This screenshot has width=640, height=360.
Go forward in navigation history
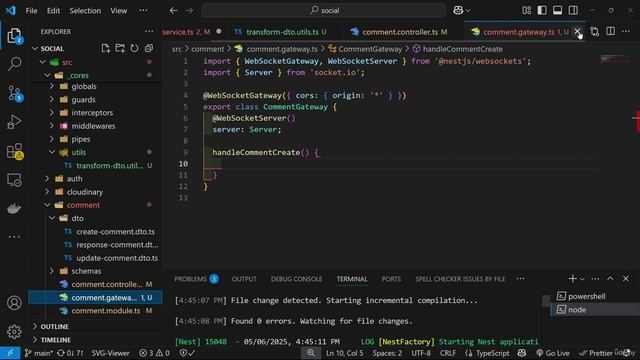pos(189,10)
